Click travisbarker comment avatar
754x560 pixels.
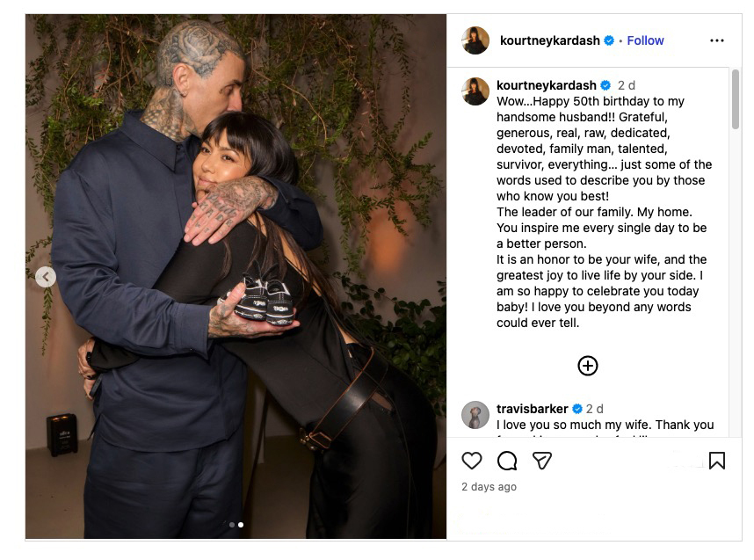coord(475,415)
